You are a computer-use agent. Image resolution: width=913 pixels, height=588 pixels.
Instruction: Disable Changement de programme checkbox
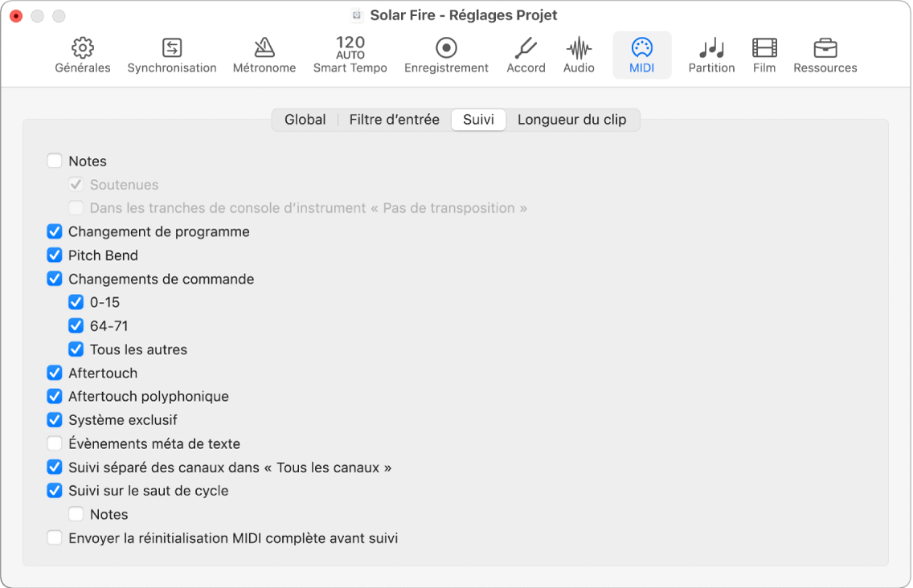(x=55, y=232)
